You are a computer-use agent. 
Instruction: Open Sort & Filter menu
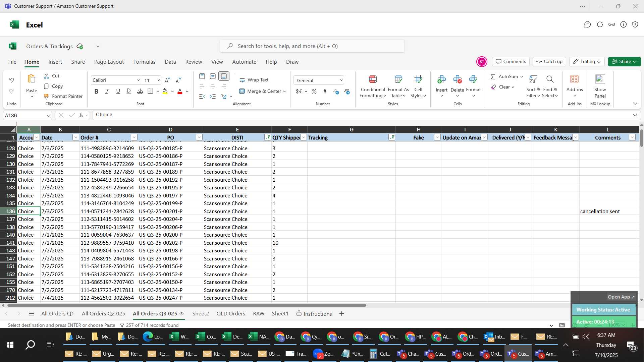click(533, 87)
